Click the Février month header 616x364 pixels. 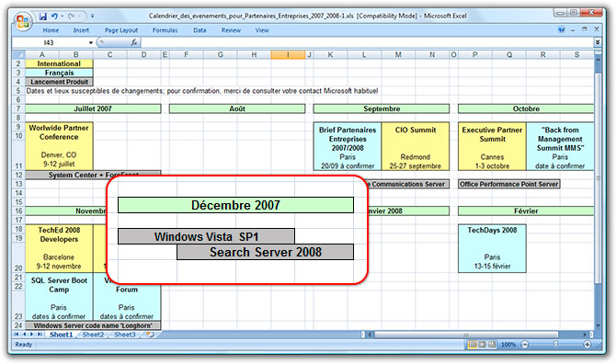pyautogui.click(x=526, y=210)
